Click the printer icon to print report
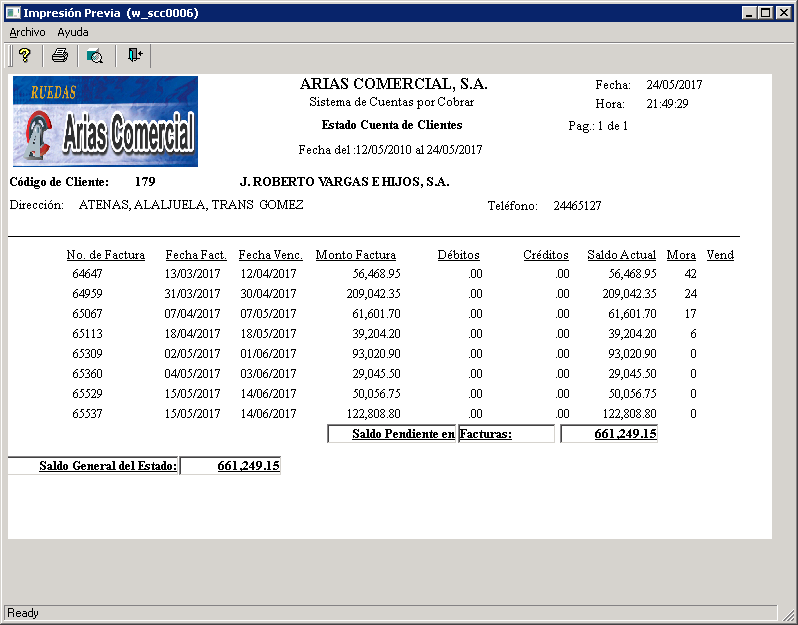 coord(60,55)
